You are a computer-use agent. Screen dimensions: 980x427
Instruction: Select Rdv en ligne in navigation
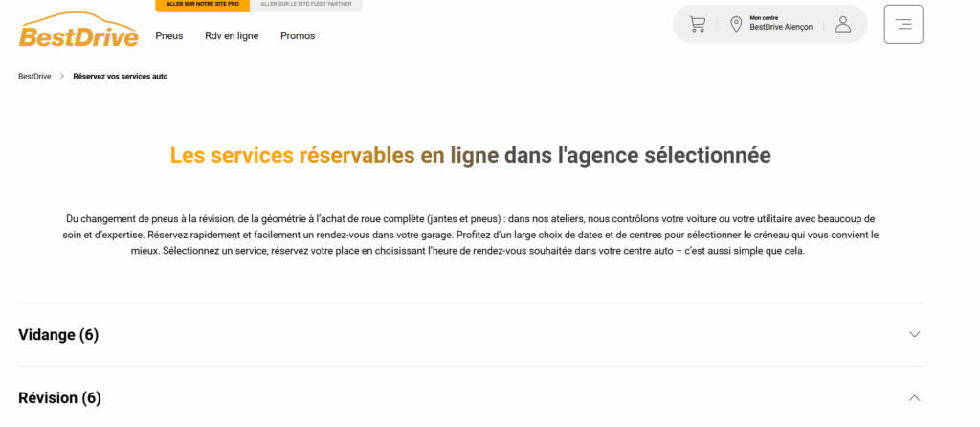232,35
